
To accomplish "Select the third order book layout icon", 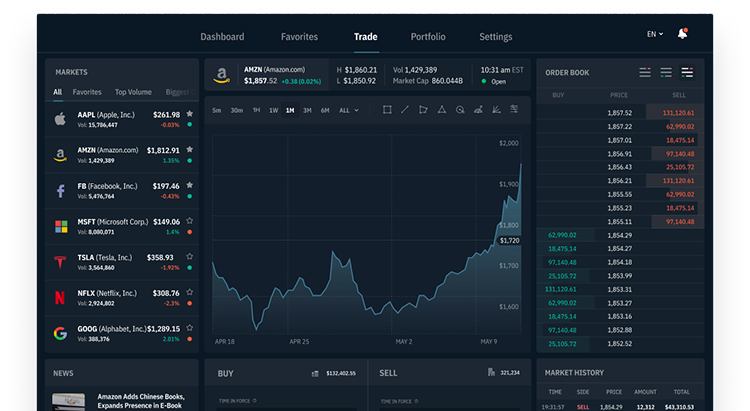I will coord(687,72).
